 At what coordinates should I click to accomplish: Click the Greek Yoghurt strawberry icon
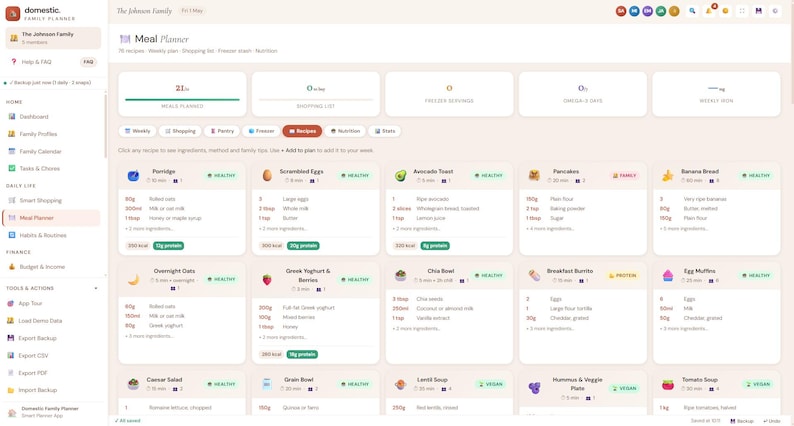[267, 280]
